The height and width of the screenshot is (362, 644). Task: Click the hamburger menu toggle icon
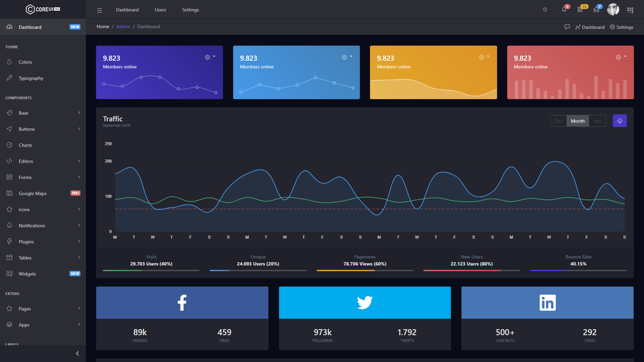pyautogui.click(x=100, y=10)
